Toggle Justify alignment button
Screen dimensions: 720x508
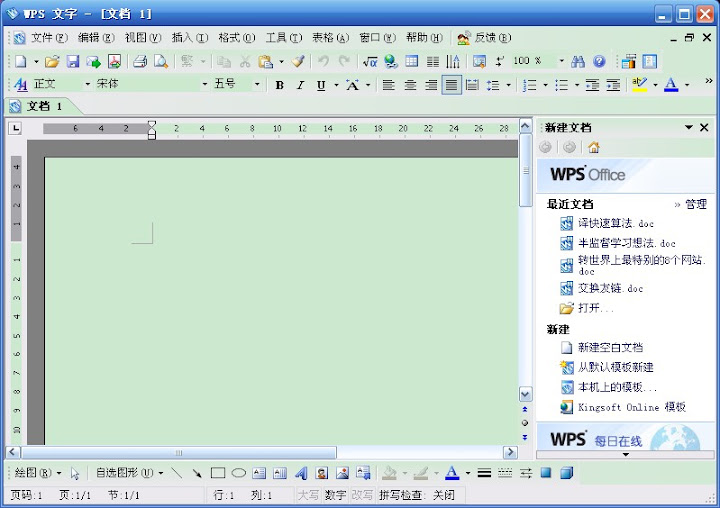(452, 85)
